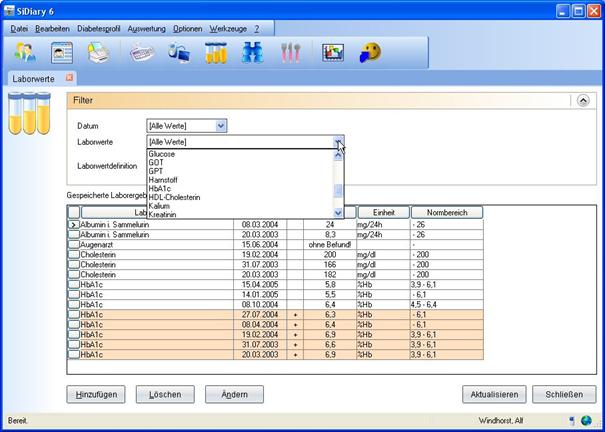Sort by the Normbereich column header
Viewport: 605px width, 432px height.
[x=447, y=213]
